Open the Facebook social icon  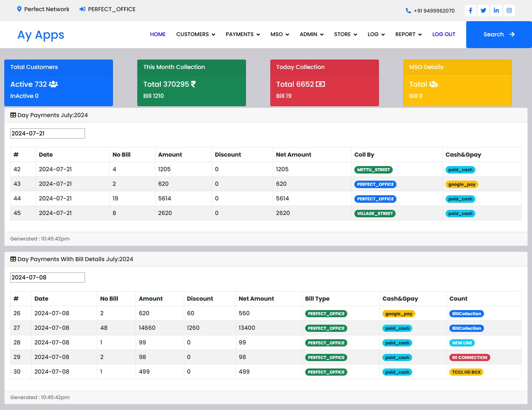[471, 11]
